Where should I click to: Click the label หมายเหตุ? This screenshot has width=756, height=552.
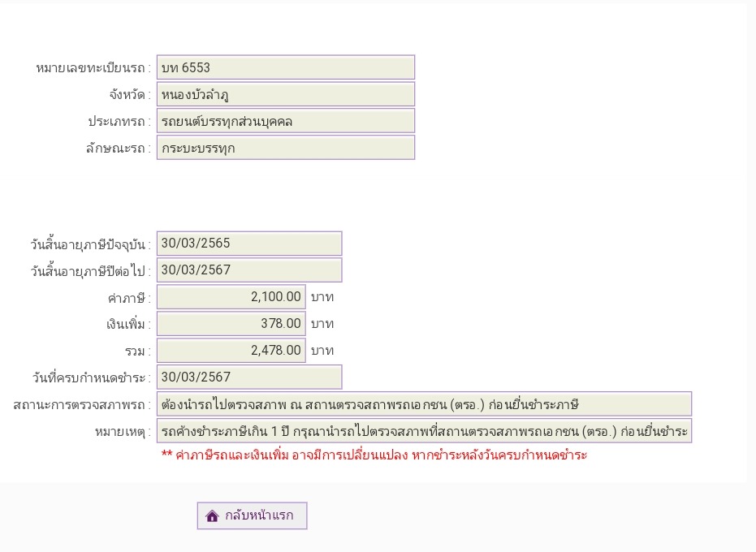[123, 432]
